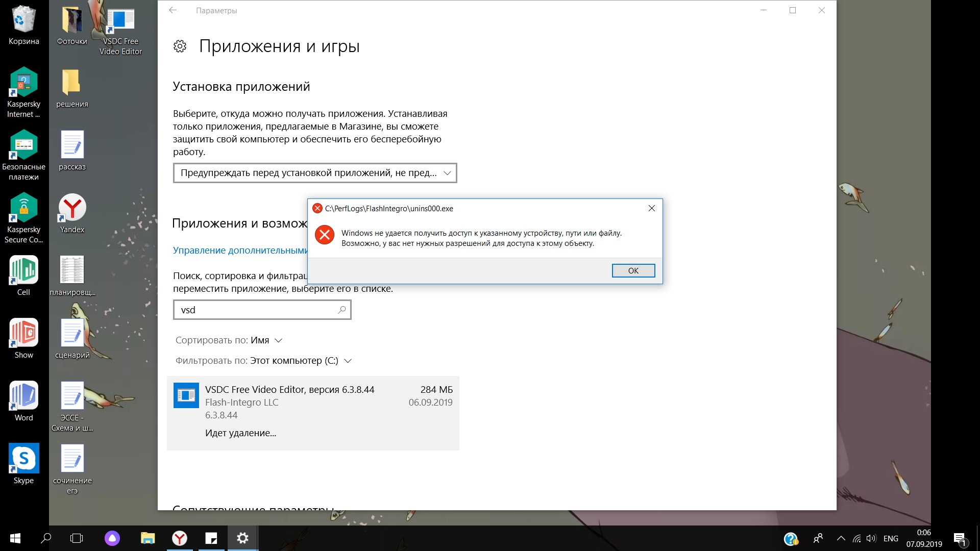Viewport: 980px width, 551px height.
Task: Open the ЭССЕ - Схема document icon
Action: pyautogui.click(x=72, y=407)
